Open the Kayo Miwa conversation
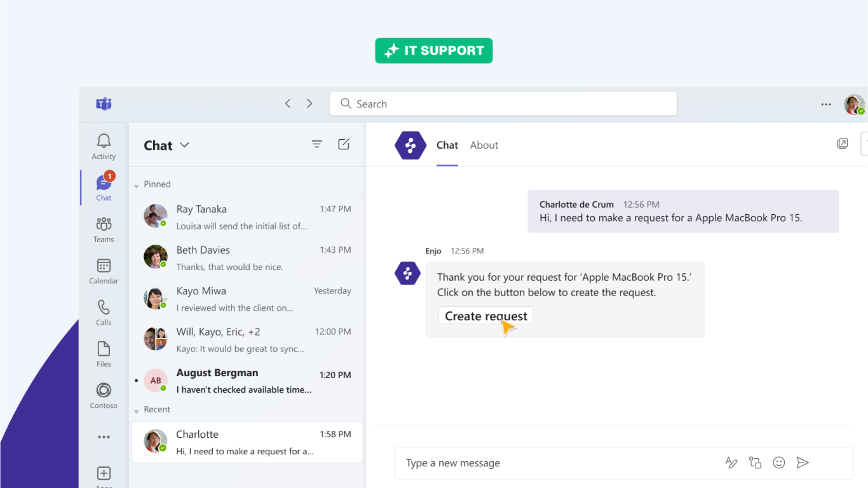Viewport: 868px width, 488px height. pyautogui.click(x=248, y=299)
